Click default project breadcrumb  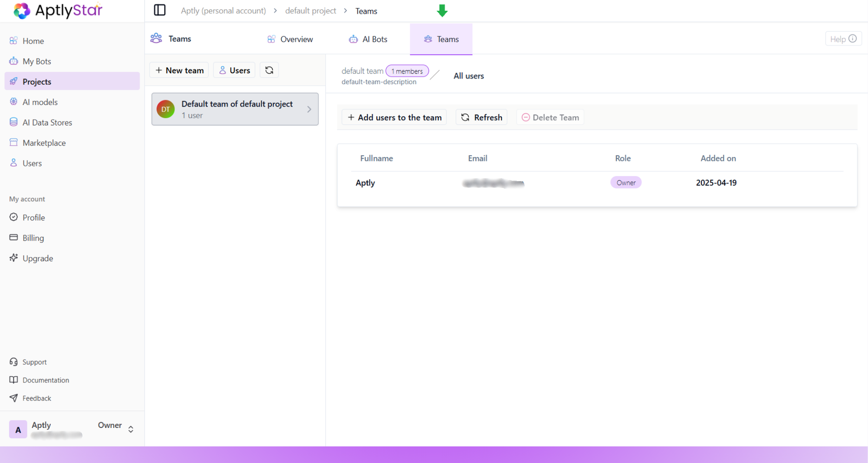[310, 11]
